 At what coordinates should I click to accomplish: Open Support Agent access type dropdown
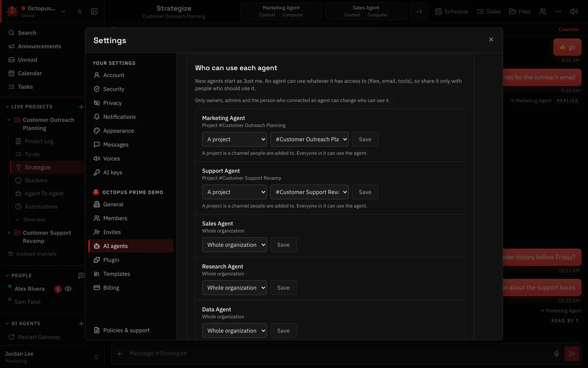coord(234,192)
